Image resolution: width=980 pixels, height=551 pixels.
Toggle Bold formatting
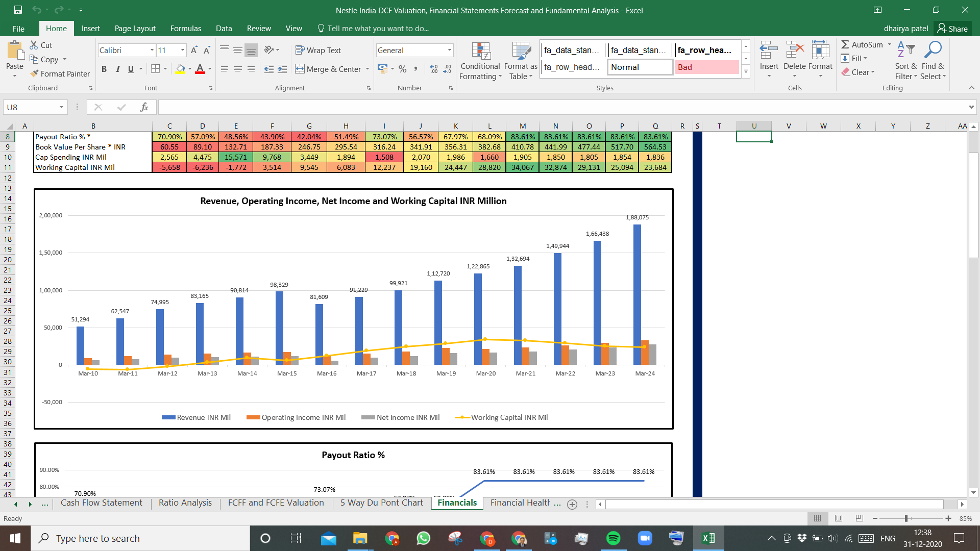[x=104, y=69]
